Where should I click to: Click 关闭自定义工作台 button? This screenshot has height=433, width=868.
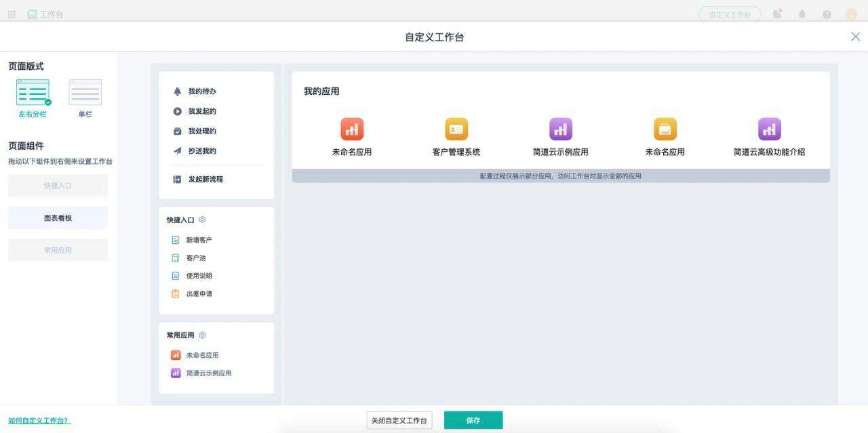(399, 420)
